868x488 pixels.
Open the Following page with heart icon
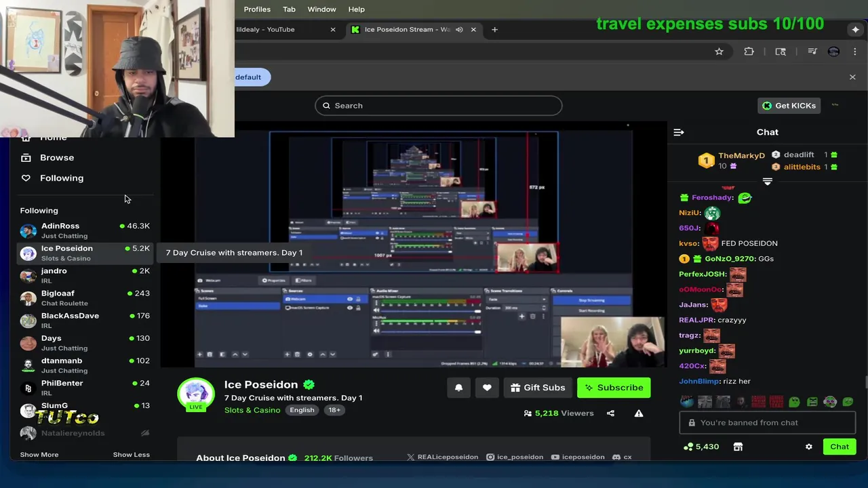pyautogui.click(x=61, y=178)
